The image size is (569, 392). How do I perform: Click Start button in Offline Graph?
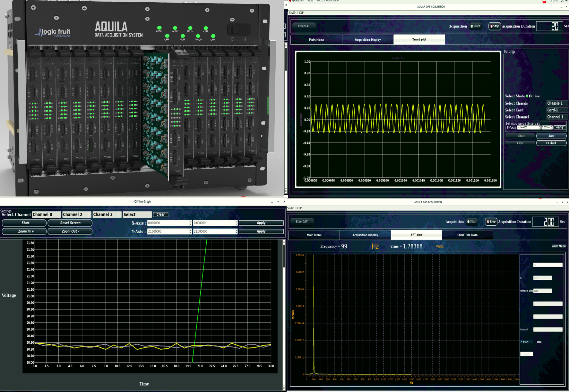24,223
